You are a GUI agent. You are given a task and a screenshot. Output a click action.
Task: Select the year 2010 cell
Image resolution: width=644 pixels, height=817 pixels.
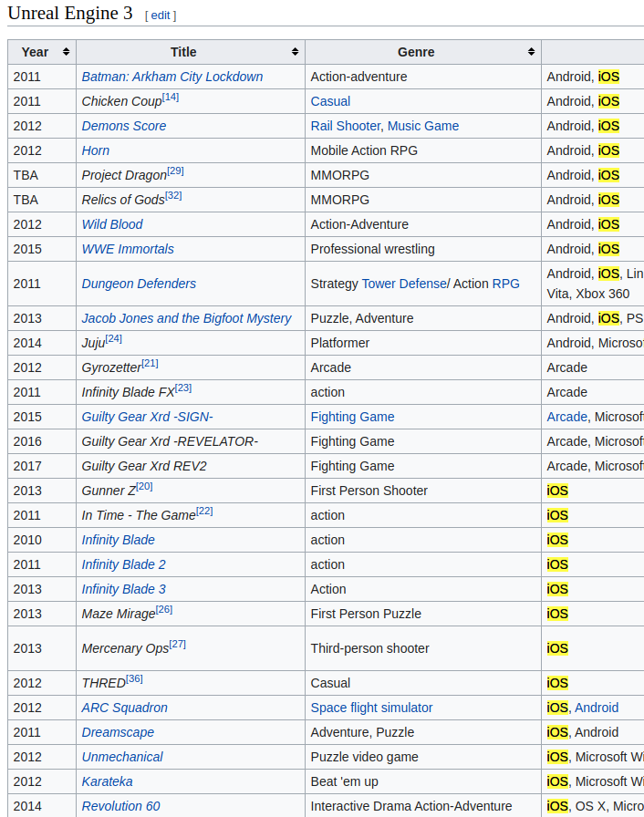click(x=42, y=539)
